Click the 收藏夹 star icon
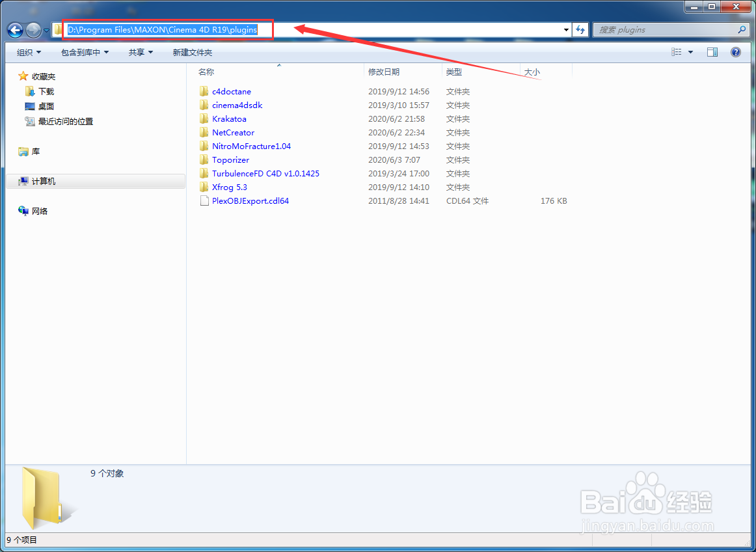This screenshot has height=552, width=756. [x=23, y=76]
